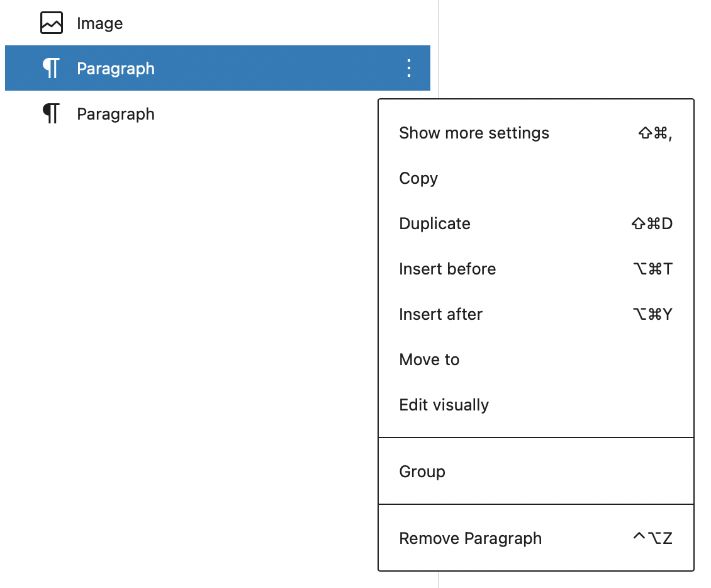Click the kebab menu icon on the Paragraph block
This screenshot has width=711, height=588.
[408, 68]
